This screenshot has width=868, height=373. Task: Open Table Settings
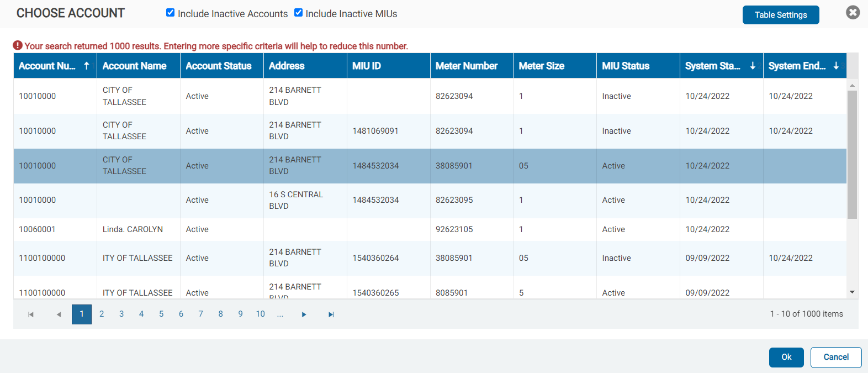tap(780, 15)
